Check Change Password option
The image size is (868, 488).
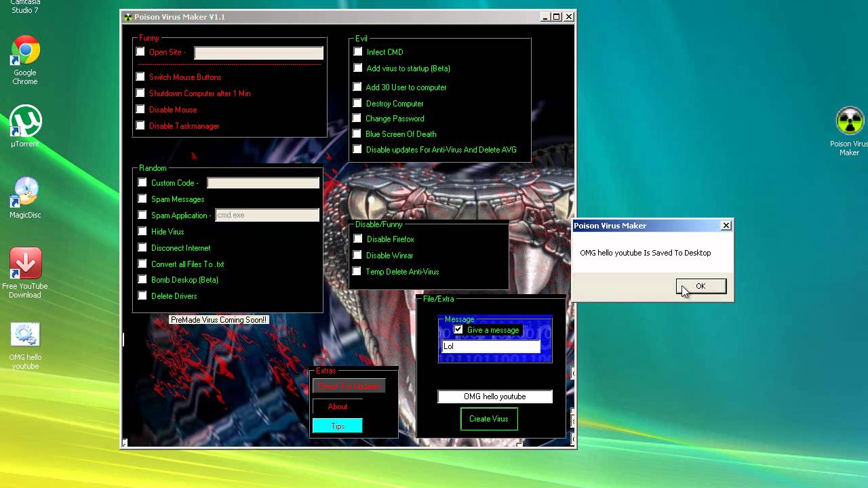pyautogui.click(x=357, y=118)
